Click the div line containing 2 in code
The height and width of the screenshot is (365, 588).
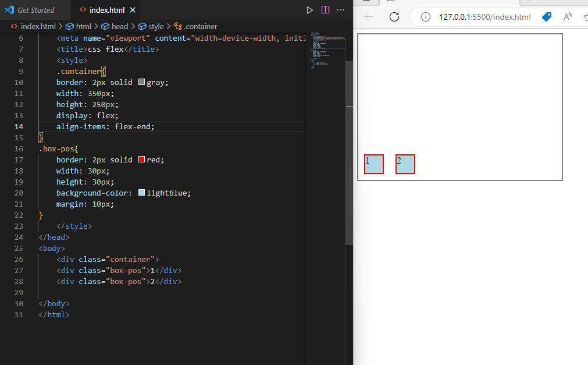(119, 282)
